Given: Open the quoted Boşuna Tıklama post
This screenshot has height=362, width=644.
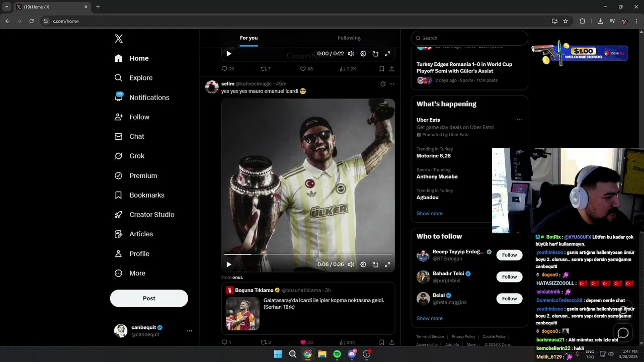Looking at the screenshot, I should (x=308, y=308).
